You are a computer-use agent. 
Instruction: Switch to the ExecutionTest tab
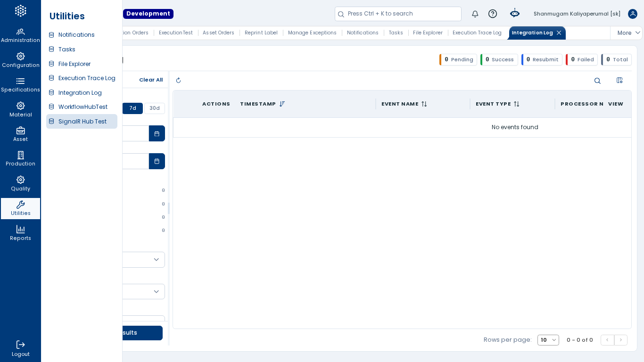[176, 33]
